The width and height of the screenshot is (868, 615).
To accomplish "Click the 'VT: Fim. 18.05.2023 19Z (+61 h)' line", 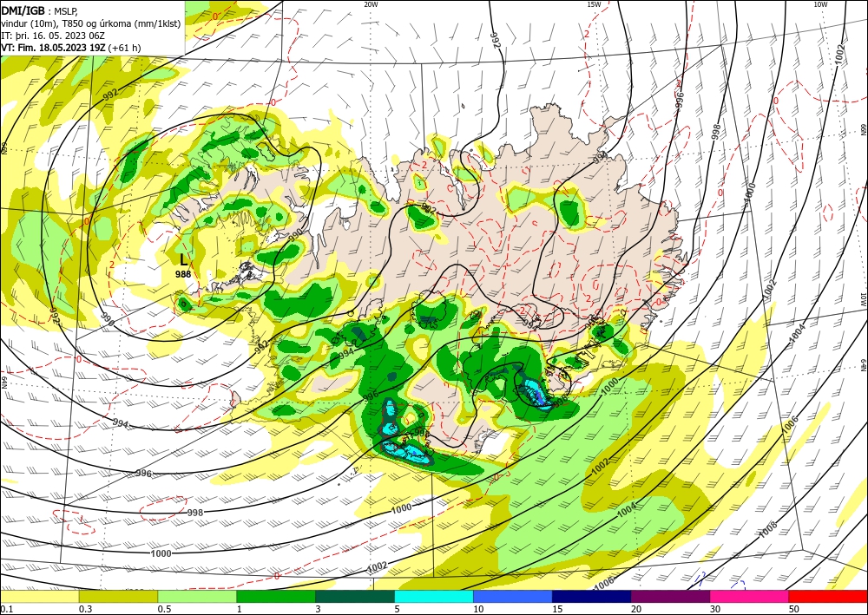I will point(71,48).
